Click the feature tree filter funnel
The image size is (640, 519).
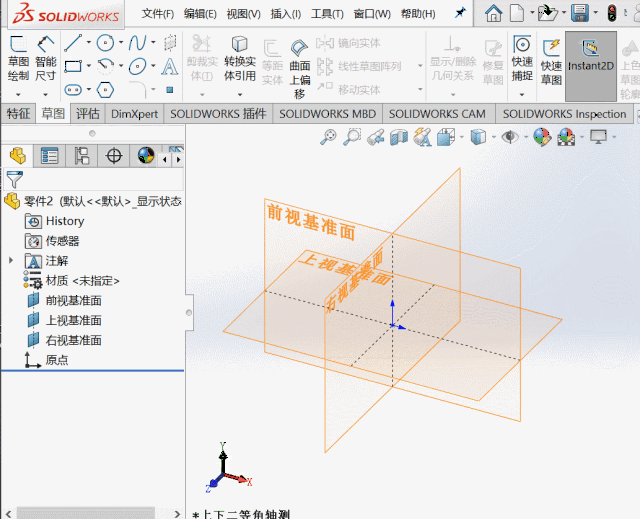pyautogui.click(x=15, y=179)
